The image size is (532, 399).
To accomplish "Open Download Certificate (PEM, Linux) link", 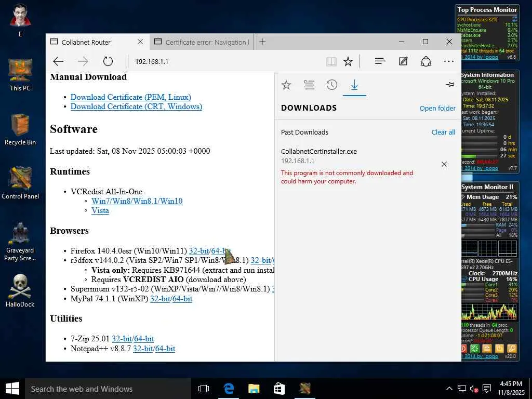I will (x=130, y=97).
